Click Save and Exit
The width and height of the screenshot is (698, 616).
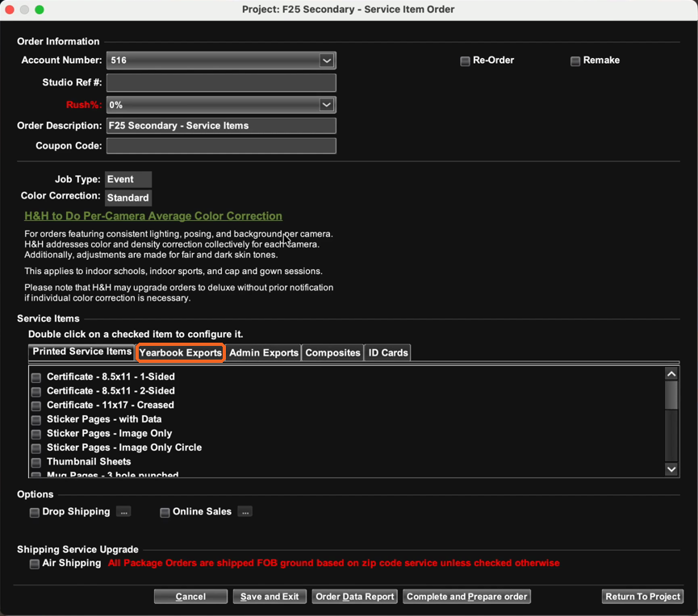pos(270,597)
